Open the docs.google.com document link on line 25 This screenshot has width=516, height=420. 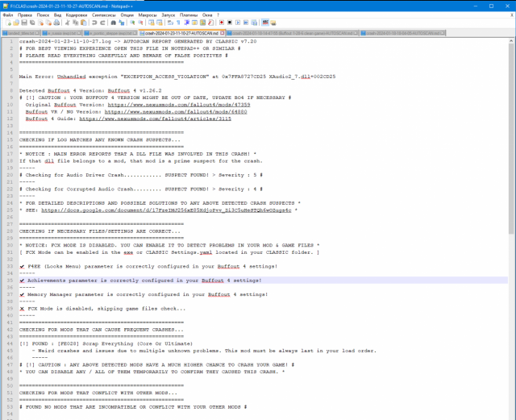coord(166,210)
